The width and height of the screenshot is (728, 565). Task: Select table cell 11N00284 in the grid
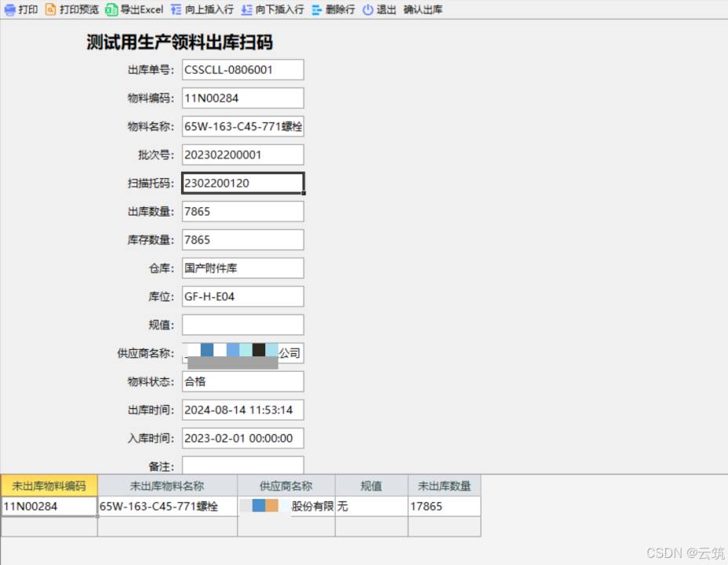(49, 506)
